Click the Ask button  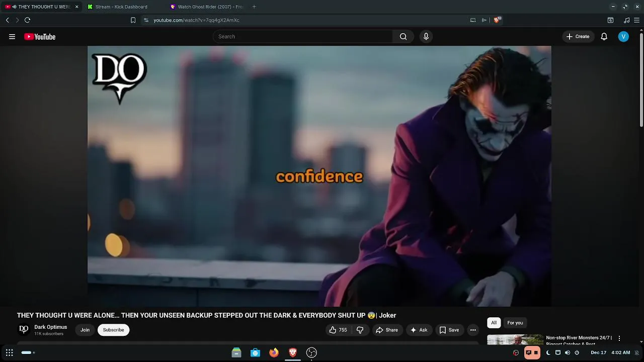(419, 330)
